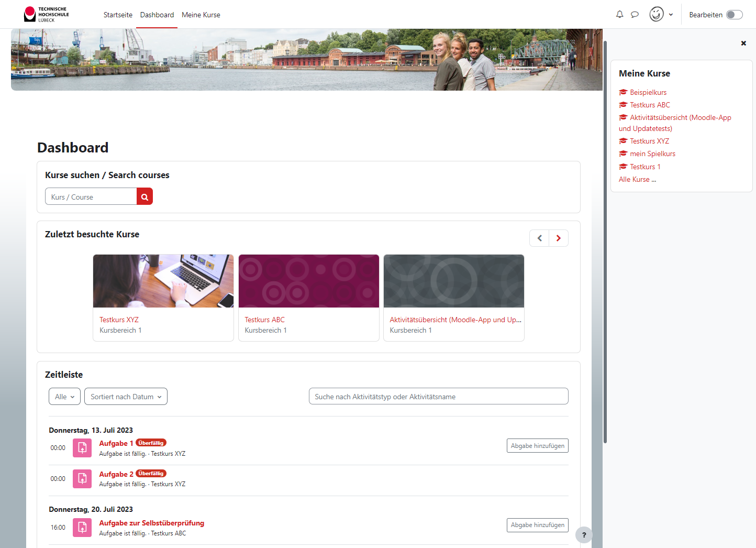Open Testkurs ABC in Meine Kurse block
The height and width of the screenshot is (548, 756).
[650, 105]
